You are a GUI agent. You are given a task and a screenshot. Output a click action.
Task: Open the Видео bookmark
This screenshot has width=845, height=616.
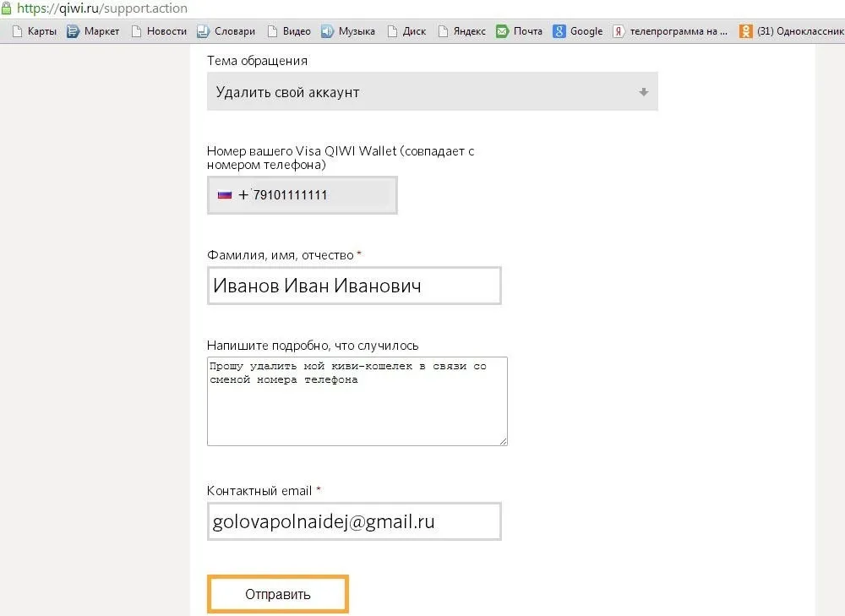289,31
